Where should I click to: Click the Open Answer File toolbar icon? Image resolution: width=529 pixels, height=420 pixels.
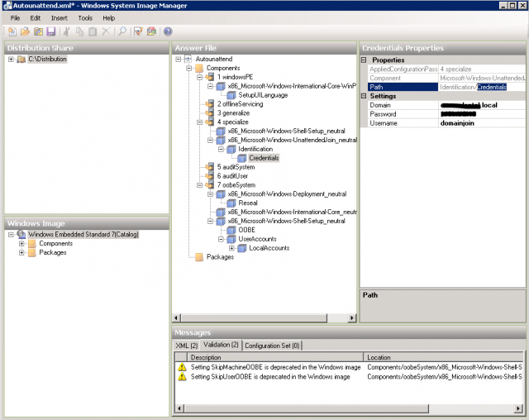pos(26,31)
